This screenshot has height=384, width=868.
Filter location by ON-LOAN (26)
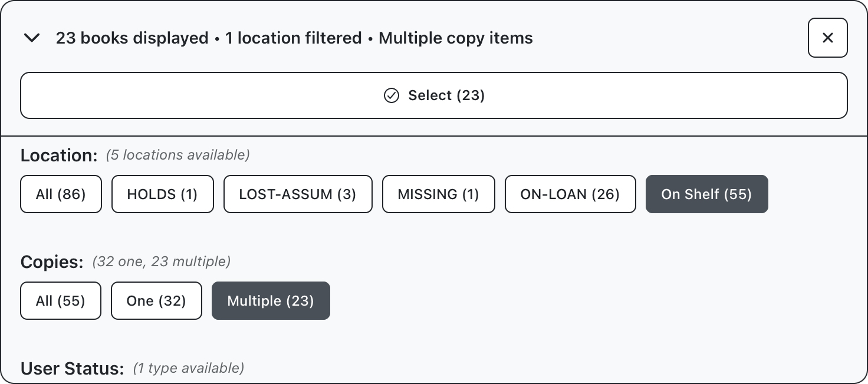point(570,194)
